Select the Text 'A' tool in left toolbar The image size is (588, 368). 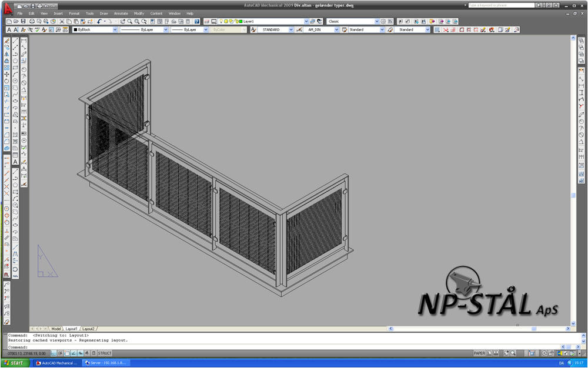click(15, 162)
